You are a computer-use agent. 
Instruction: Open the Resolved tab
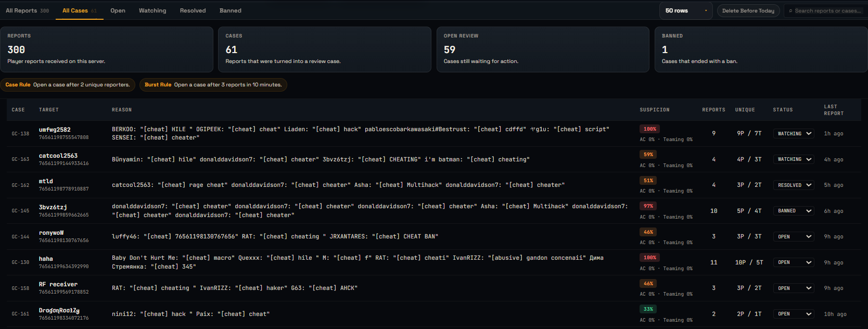point(193,10)
